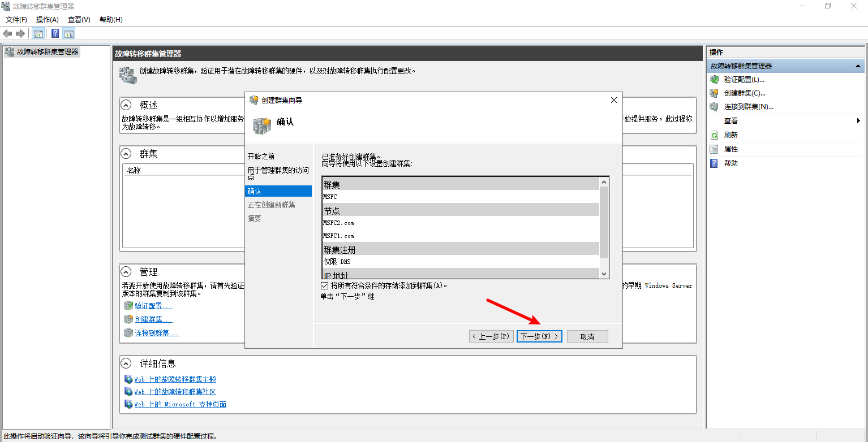Screen dimensions: 868x442
Task: Click the 取消 button in wizard
Action: point(587,336)
